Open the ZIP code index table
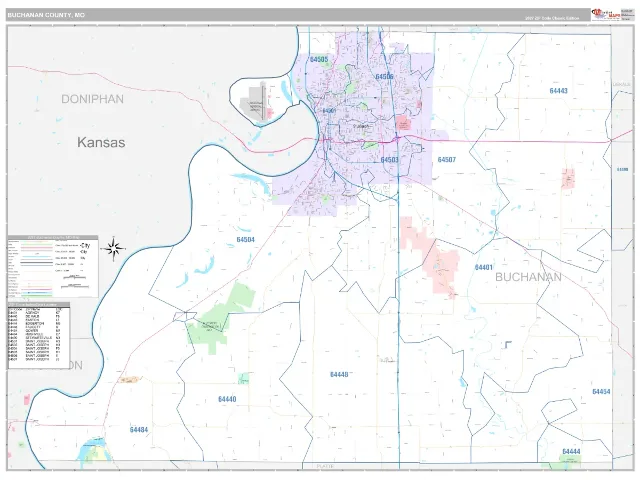 tap(39, 336)
